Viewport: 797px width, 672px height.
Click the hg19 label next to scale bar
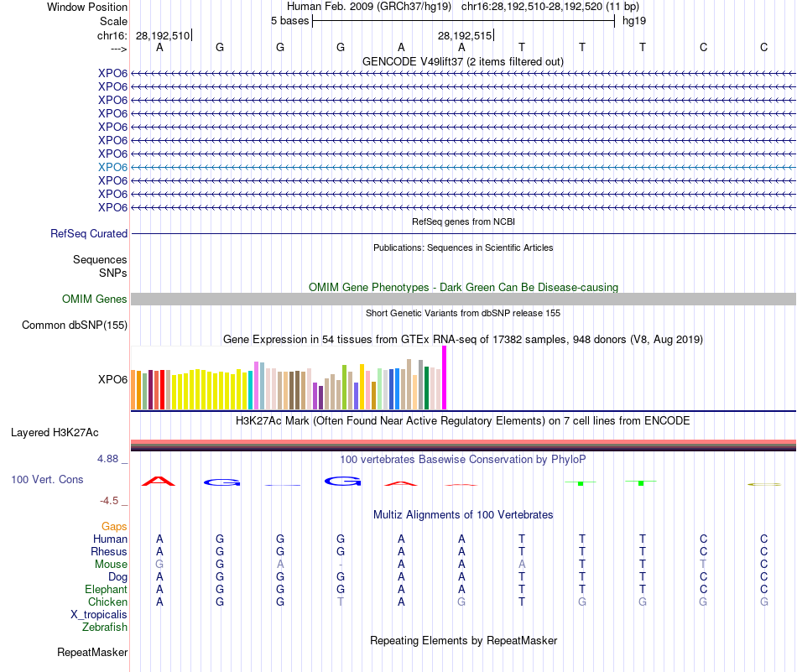(634, 21)
